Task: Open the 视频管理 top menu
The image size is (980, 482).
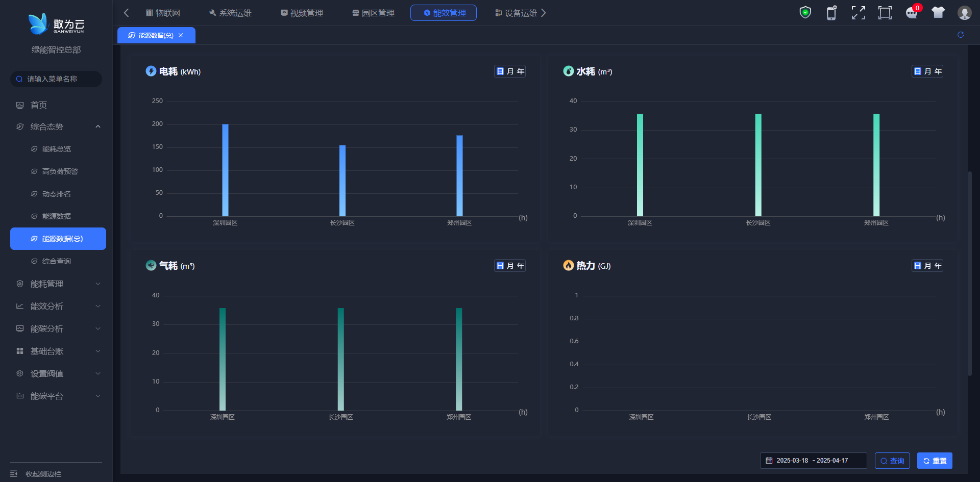Action: [302, 13]
